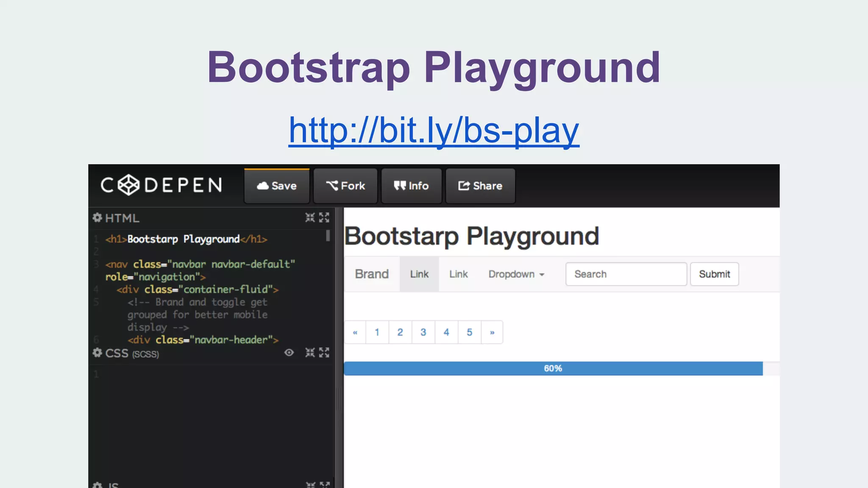Screen dimensions: 868x488
Task: Go to pagination page 3
Action: [423, 332]
